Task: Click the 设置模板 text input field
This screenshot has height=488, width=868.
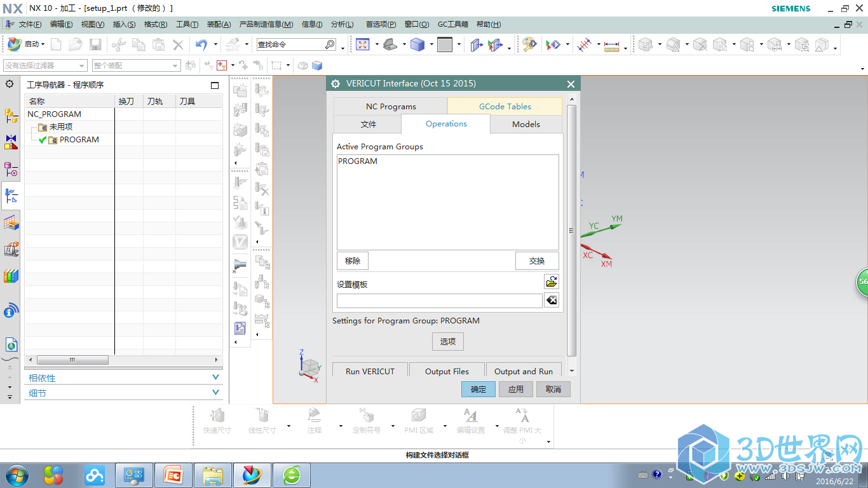Action: (x=440, y=301)
